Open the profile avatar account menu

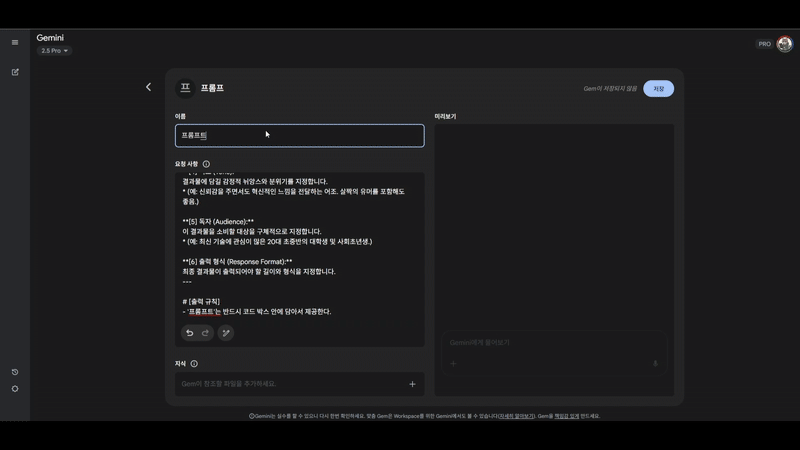[784, 44]
